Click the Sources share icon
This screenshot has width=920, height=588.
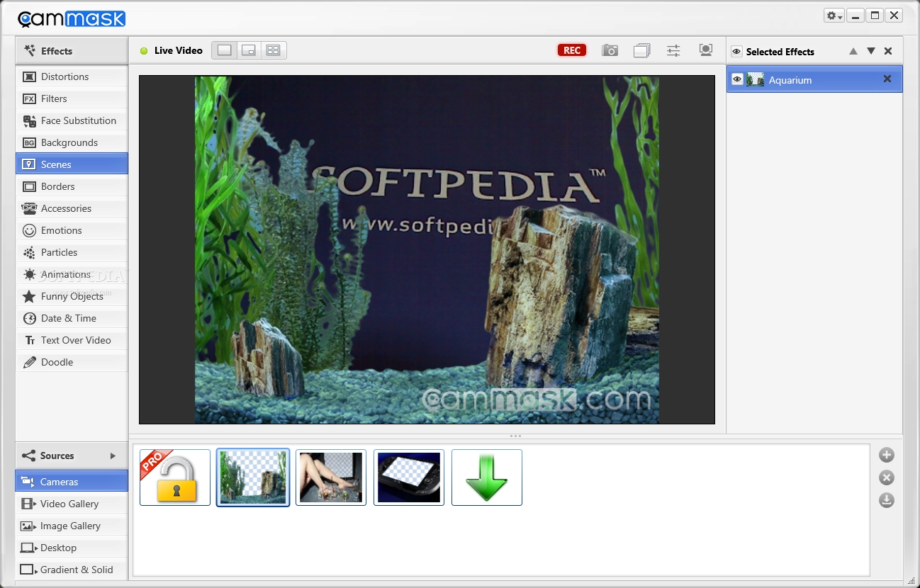pyautogui.click(x=28, y=456)
